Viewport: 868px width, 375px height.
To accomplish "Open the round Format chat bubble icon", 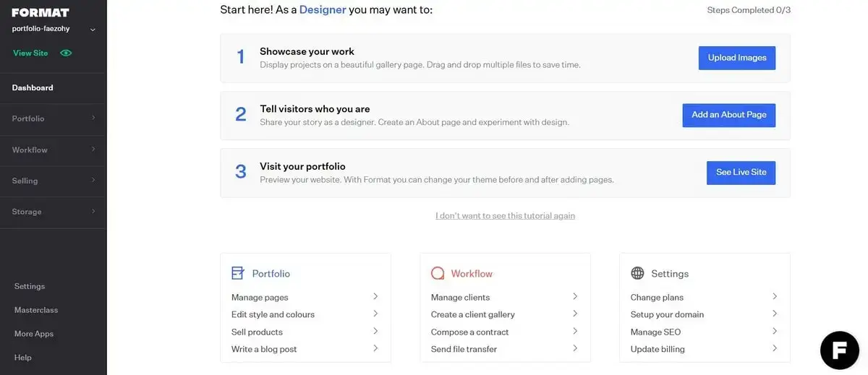I will (x=839, y=350).
